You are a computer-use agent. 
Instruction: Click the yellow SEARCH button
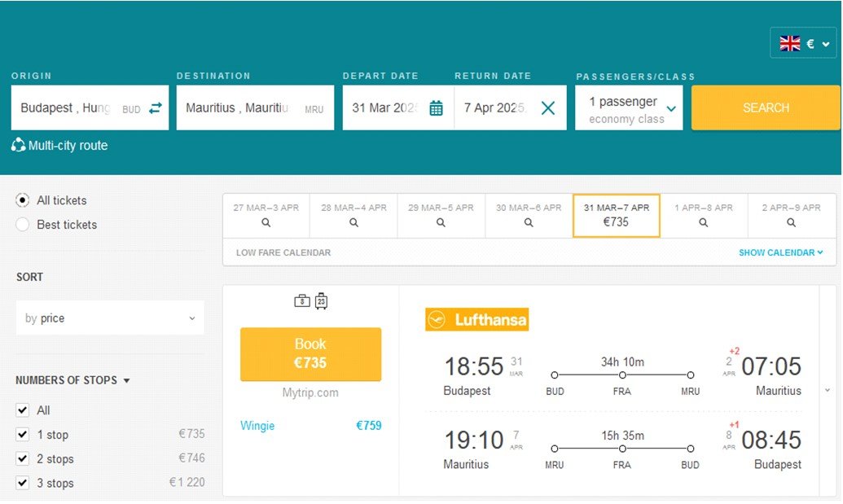pos(766,108)
